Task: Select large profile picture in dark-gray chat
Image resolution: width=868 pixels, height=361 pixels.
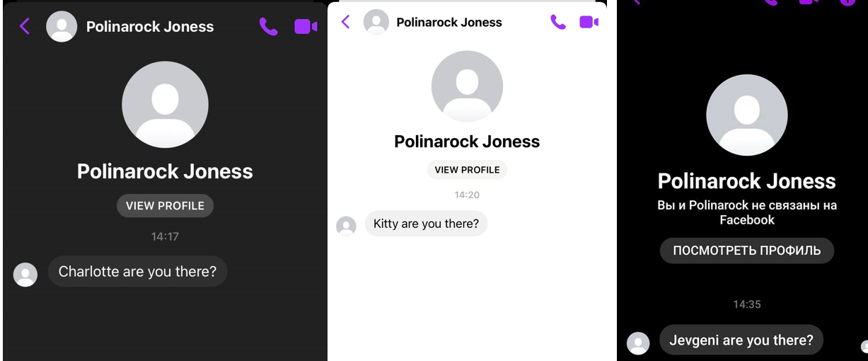Action: [165, 105]
